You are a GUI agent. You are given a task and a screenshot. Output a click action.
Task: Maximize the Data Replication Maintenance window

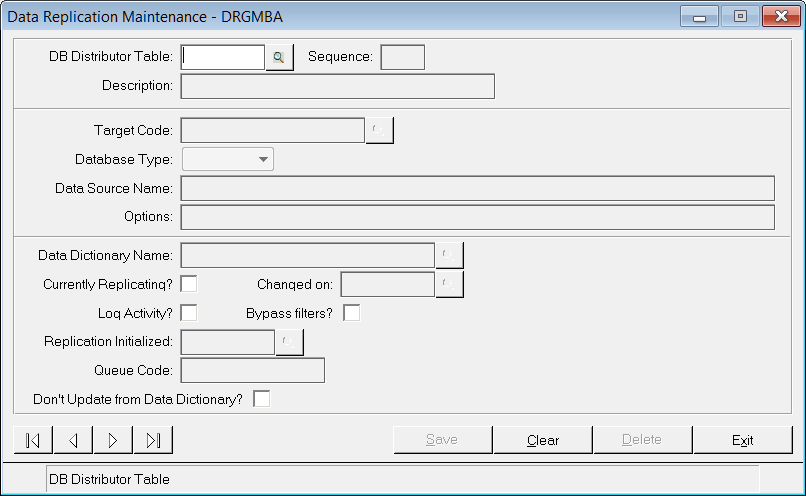[x=740, y=16]
